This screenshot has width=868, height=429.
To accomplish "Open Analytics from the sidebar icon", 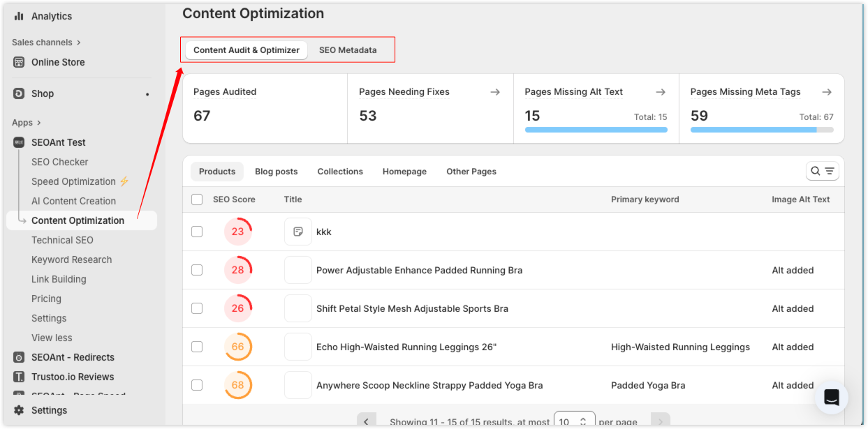I will [19, 16].
